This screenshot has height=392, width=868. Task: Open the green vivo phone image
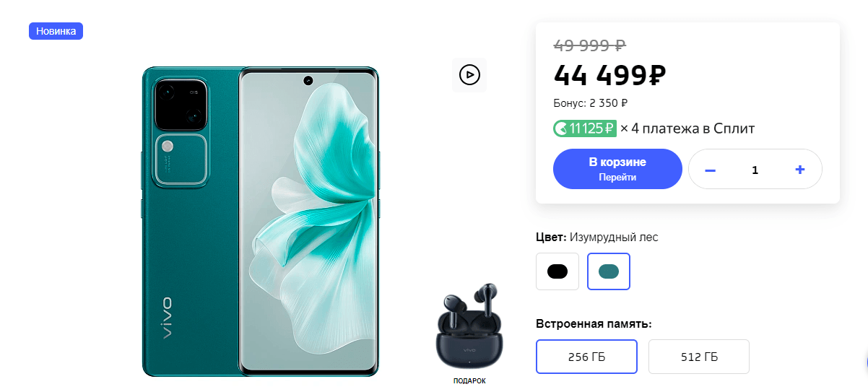pos(260,221)
